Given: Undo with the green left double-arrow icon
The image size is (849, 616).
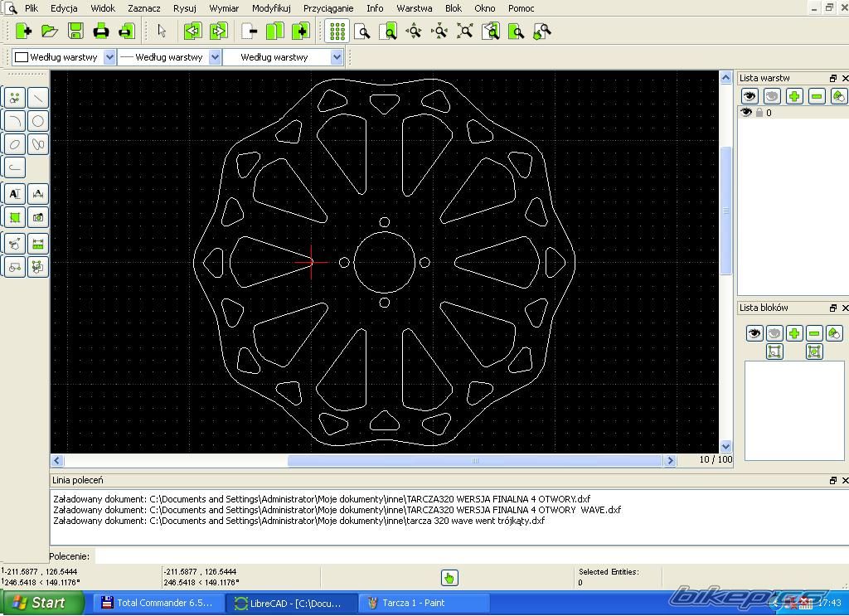Looking at the screenshot, I should click(x=192, y=31).
